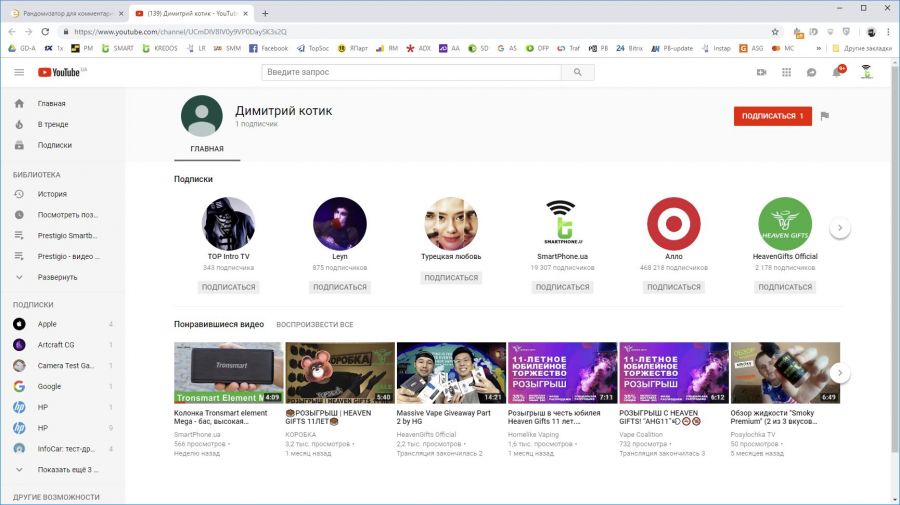Open the notifications bell
Viewport: 900px width, 505px height.
(x=837, y=72)
